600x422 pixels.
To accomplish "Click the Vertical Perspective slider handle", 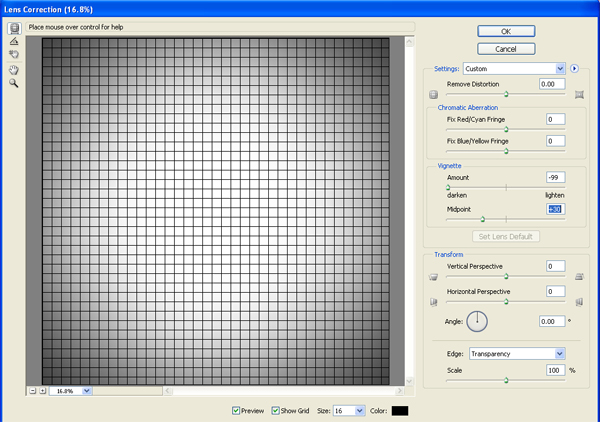I will pyautogui.click(x=506, y=276).
